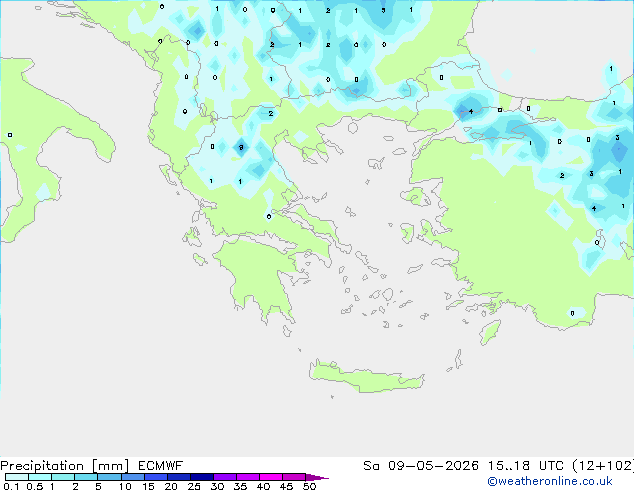The height and width of the screenshot is (490, 634).
Task: Click the 40–45 mm magenta legend swatch
Action: click(271, 477)
